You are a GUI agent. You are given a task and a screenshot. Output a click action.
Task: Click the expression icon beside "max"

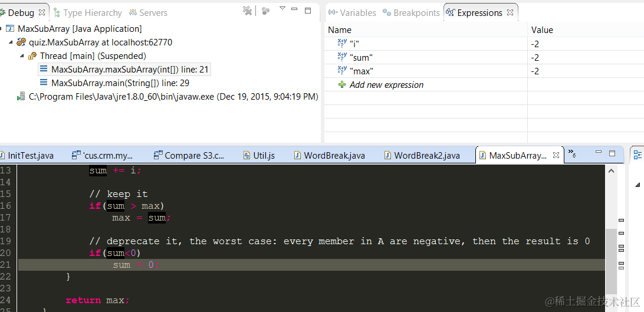pos(342,71)
